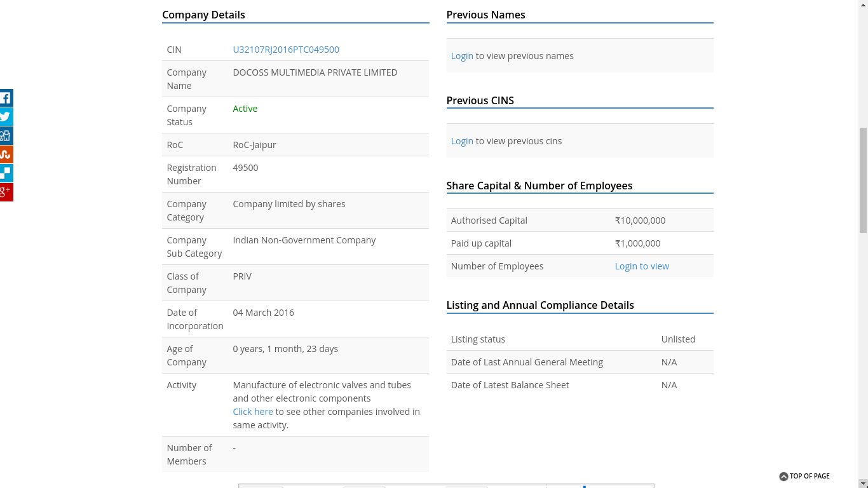This screenshot has width=868, height=488.
Task: Click Share Capital & Number of Employees heading
Action: [539, 186]
